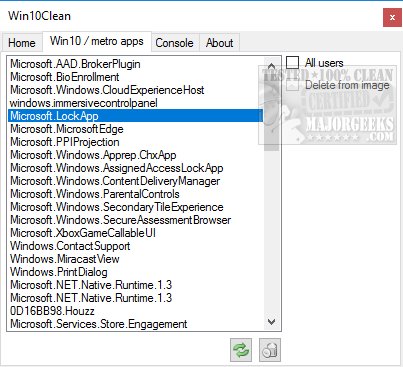Switch to the Home tab
Viewport: 403px width, 367px height.
pos(22,43)
